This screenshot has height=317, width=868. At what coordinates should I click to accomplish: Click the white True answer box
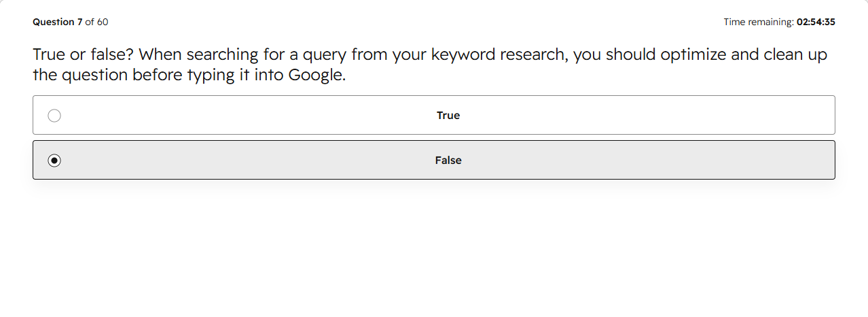pyautogui.click(x=434, y=115)
